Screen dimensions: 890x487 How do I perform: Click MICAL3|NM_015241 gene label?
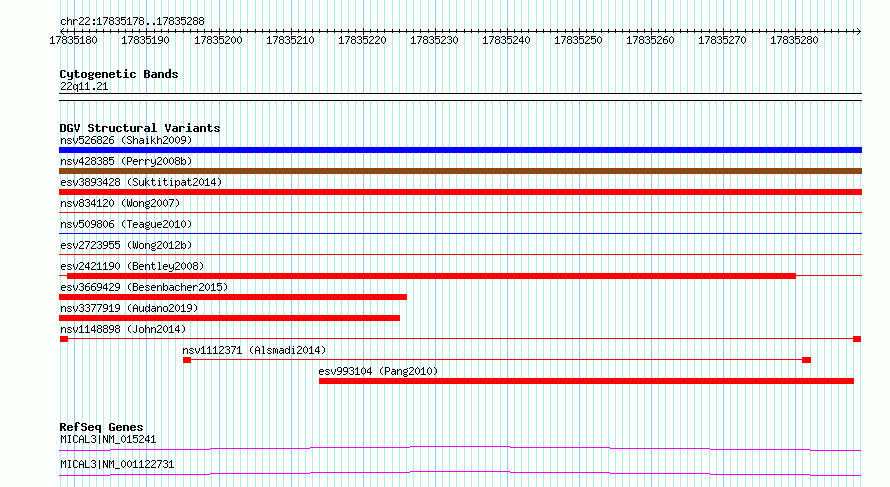108,439
